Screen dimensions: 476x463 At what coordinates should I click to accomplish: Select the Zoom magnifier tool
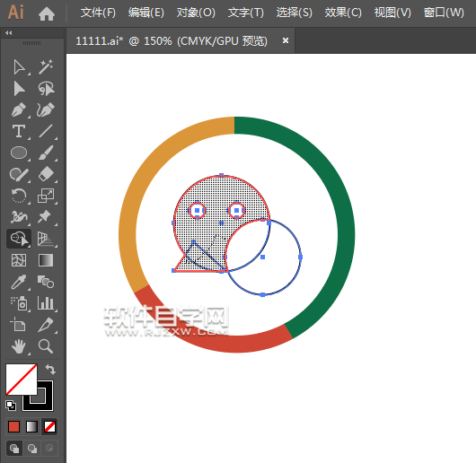[46, 346]
